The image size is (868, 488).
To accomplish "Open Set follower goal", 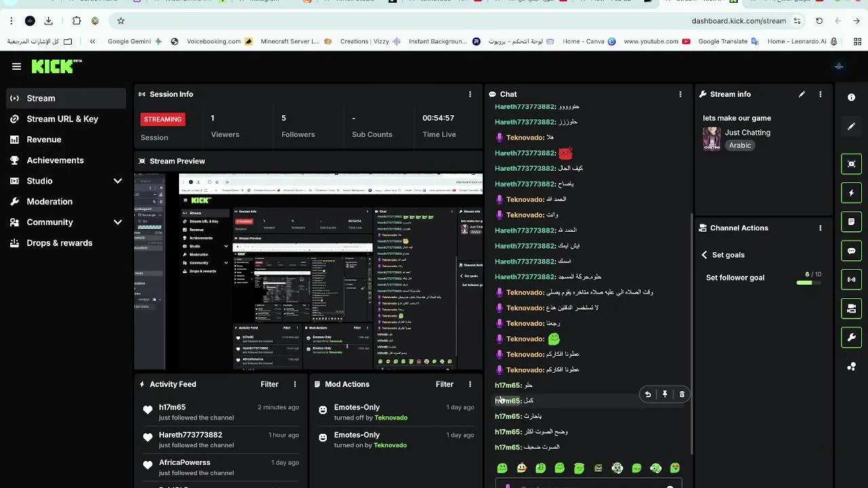I will click(735, 278).
